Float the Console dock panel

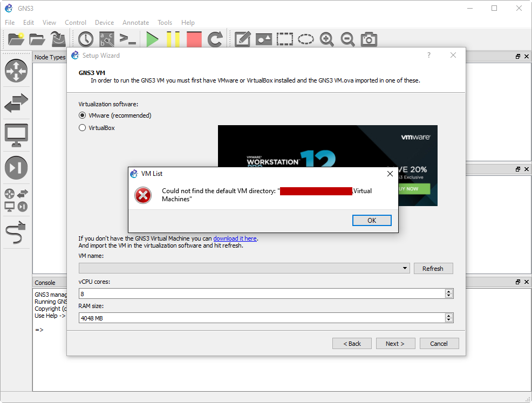tap(518, 282)
